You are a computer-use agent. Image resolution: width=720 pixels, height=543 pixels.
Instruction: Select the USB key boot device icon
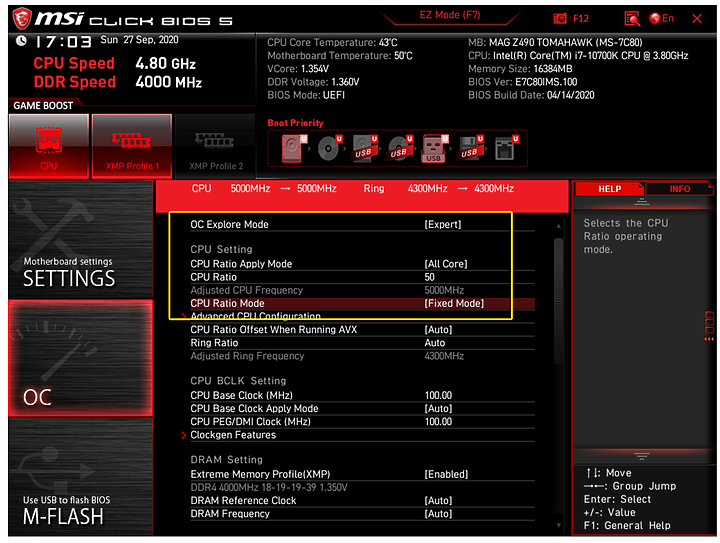pos(434,148)
